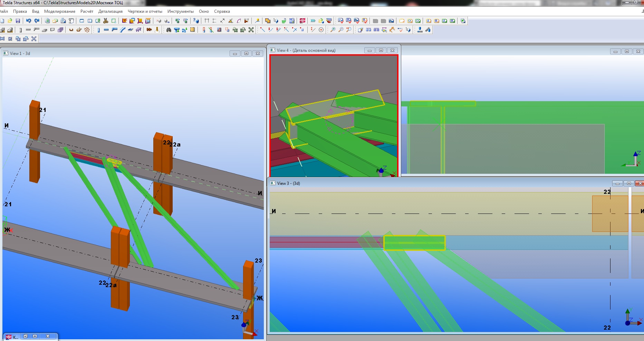
Task: Click the Undo arrow in the toolbar
Action: pyautogui.click(x=29, y=21)
